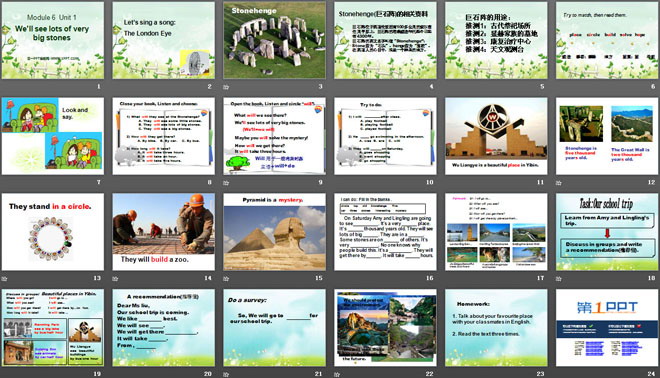Click the animation star icon below slide 21

[x=226, y=374]
